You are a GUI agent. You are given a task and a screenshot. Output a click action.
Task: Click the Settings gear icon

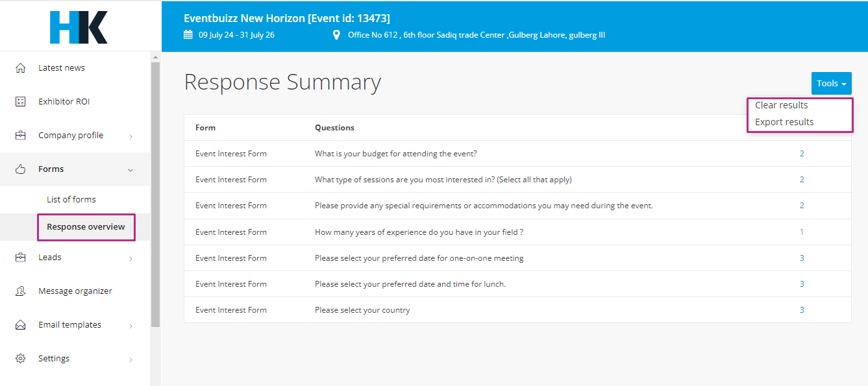(21, 359)
